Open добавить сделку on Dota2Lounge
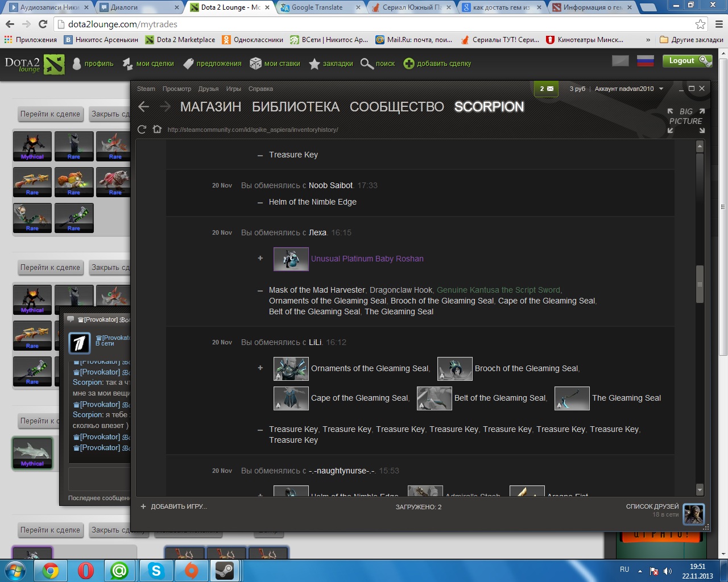728x582 pixels. 437,64
